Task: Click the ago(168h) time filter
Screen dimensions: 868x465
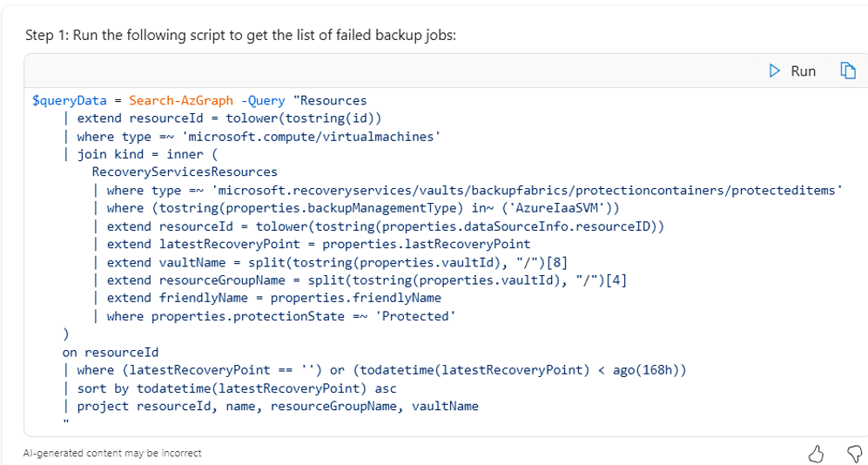Action: [x=645, y=370]
